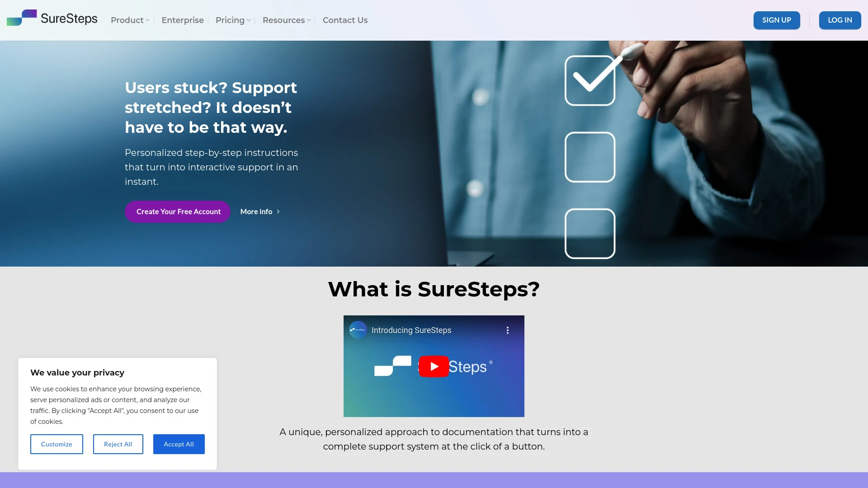The height and width of the screenshot is (488, 868).
Task: Select the Contact Us menu item
Action: [345, 20]
